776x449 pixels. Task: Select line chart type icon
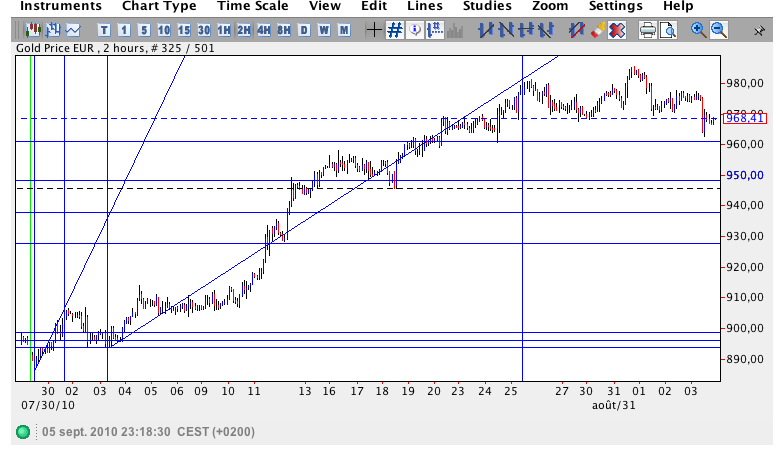tap(72, 30)
